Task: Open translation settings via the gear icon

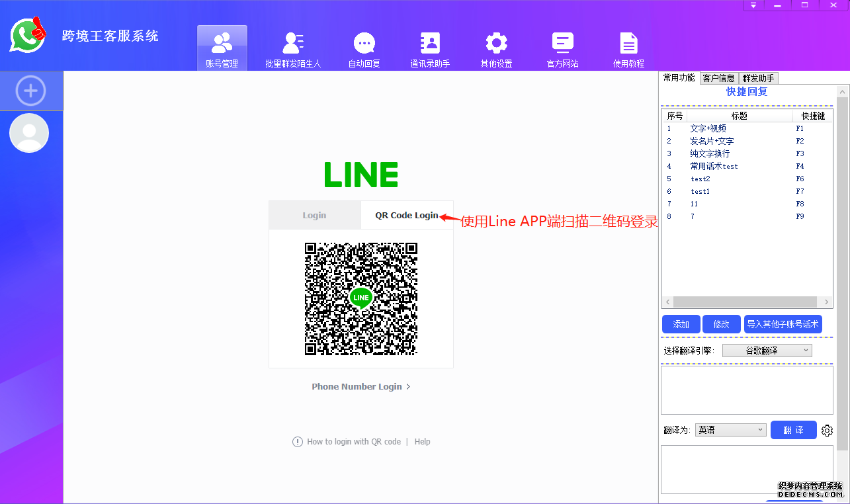Action: [827, 430]
